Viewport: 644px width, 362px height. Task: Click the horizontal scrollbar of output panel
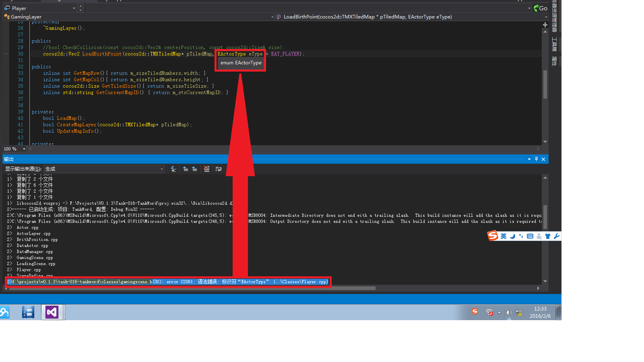click(192, 288)
